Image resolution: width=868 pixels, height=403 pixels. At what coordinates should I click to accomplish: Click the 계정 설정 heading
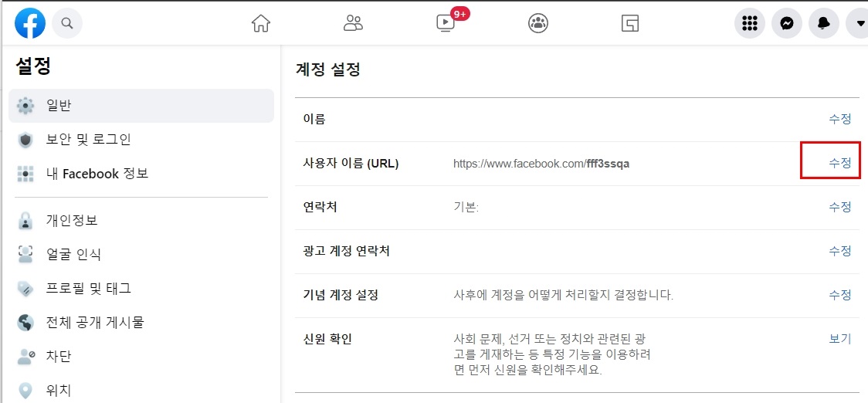pos(328,70)
